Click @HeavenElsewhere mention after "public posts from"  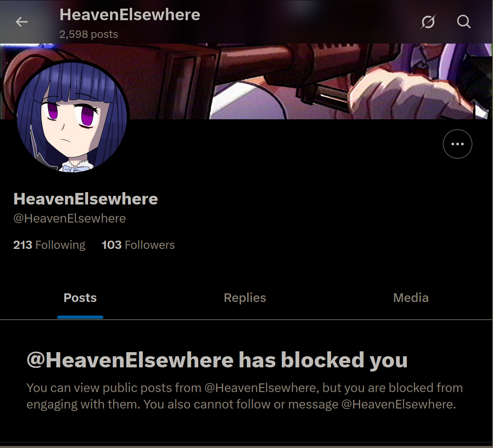260,388
